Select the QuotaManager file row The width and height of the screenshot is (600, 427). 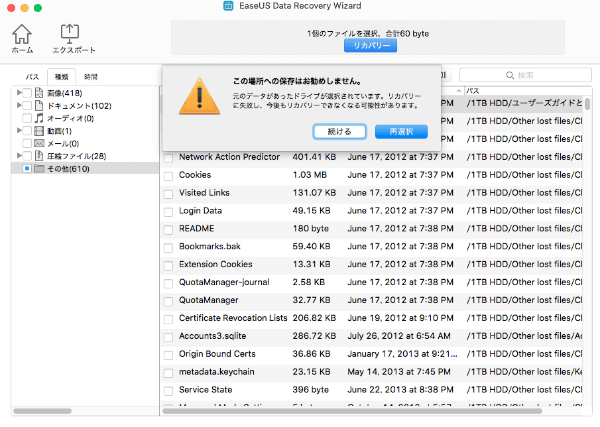point(372,300)
